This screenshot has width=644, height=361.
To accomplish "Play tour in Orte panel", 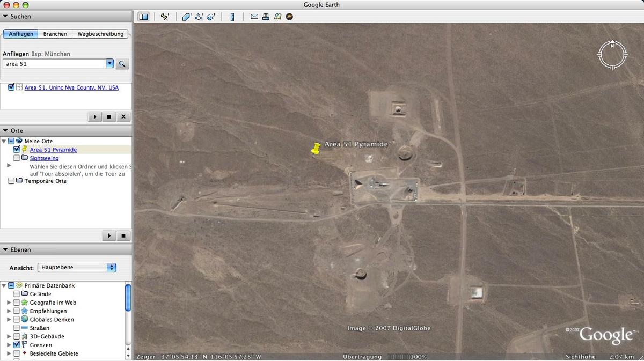I will click(x=109, y=235).
